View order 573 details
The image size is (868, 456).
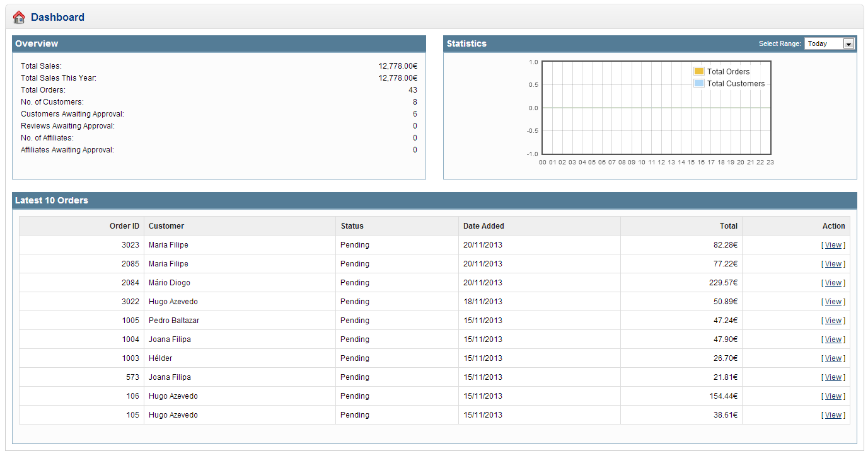tap(833, 377)
